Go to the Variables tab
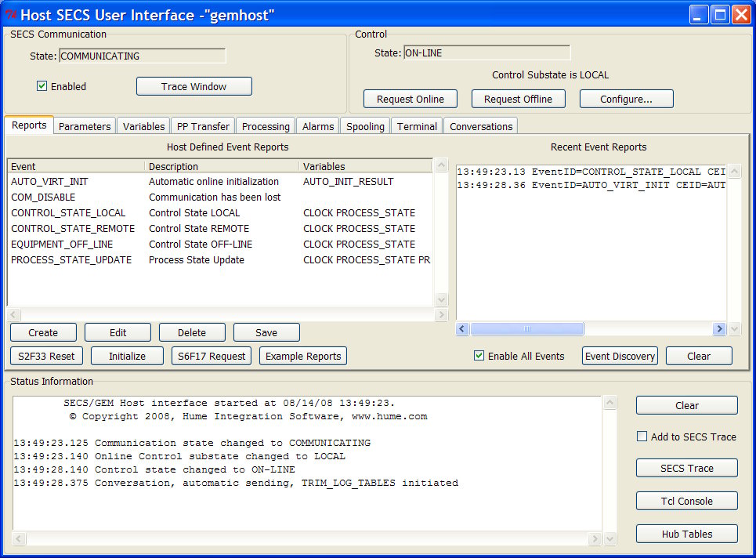This screenshot has height=558, width=756. click(143, 126)
